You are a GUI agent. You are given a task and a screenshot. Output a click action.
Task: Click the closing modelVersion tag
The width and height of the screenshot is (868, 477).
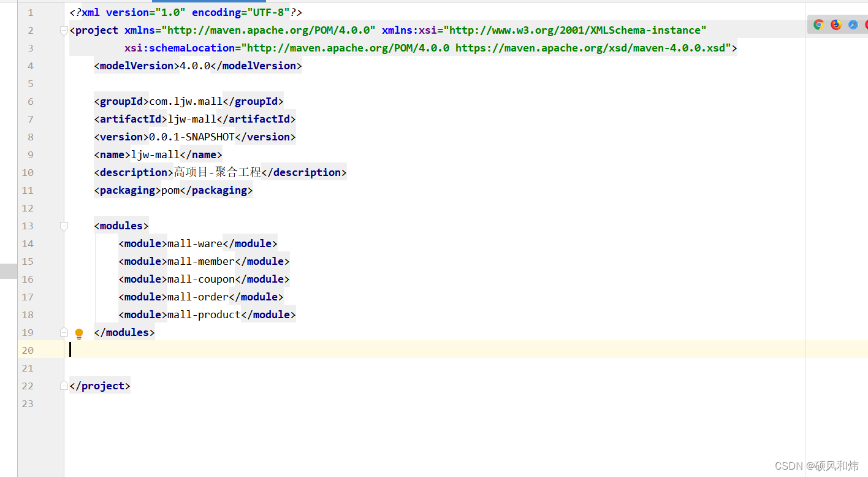coord(256,66)
